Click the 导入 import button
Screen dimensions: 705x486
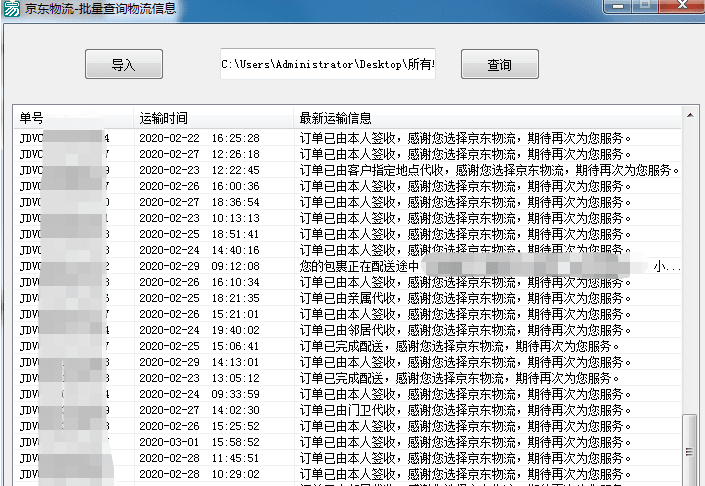click(124, 64)
